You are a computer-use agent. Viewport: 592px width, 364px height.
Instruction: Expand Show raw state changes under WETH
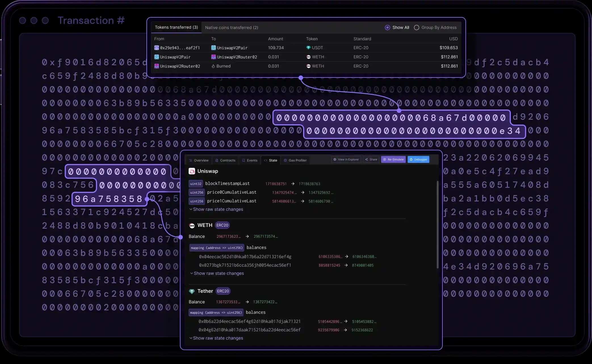(218, 273)
